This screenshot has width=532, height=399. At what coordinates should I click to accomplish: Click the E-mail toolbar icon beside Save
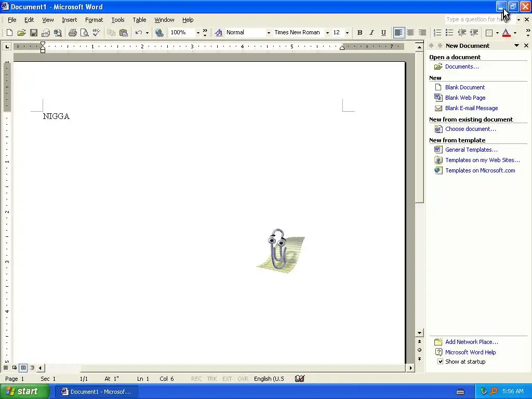pyautogui.click(x=46, y=33)
